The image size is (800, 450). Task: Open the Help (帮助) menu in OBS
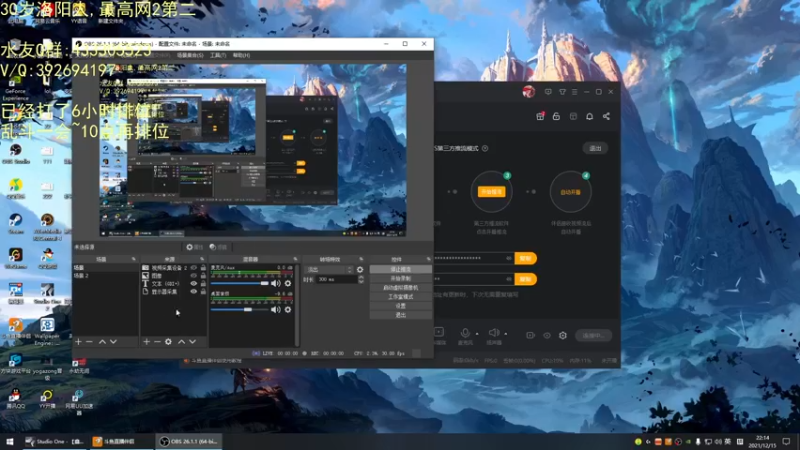241,55
